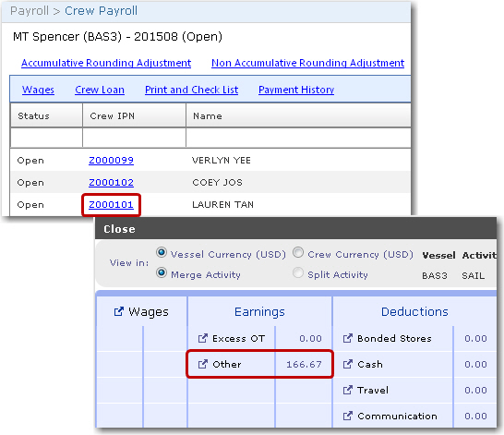Select the Crew Currency (USD) radio button
The width and height of the screenshot is (504, 435).
[298, 253]
